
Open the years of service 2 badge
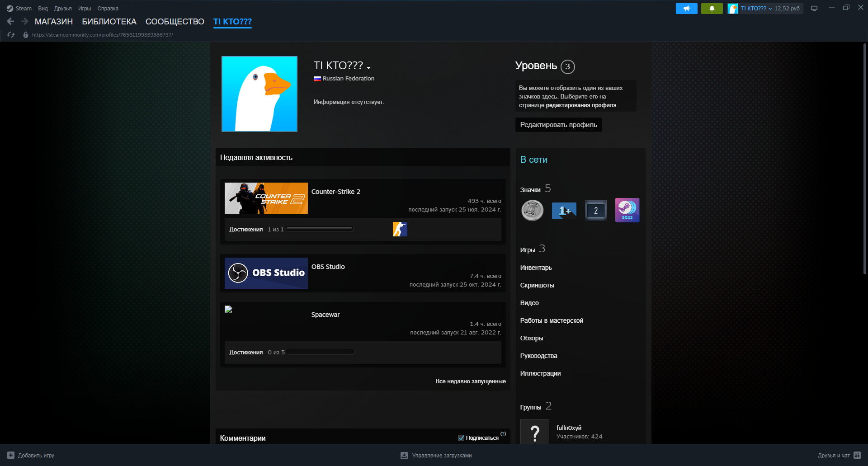[x=596, y=210]
